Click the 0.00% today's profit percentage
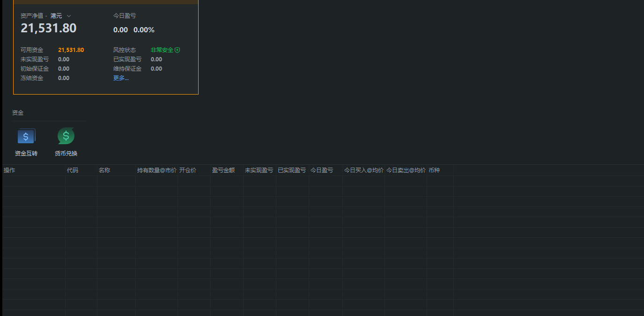644x316 pixels. click(144, 30)
